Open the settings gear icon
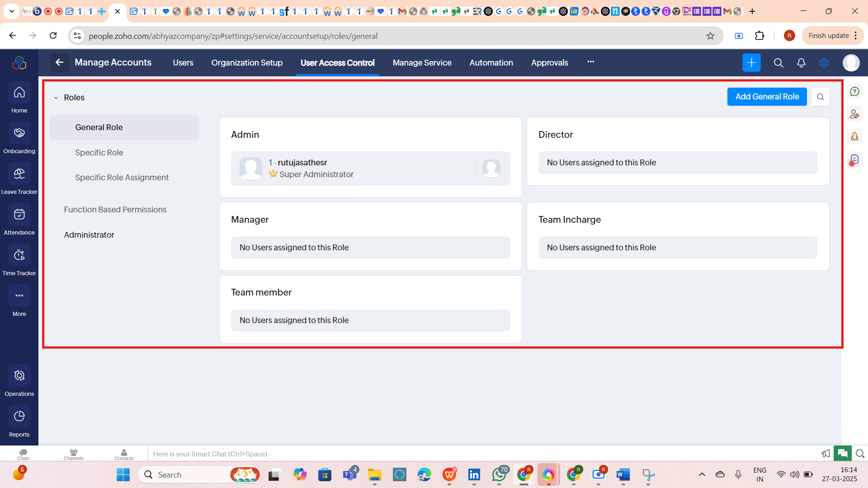Viewport: 868px width, 488px height. click(824, 63)
